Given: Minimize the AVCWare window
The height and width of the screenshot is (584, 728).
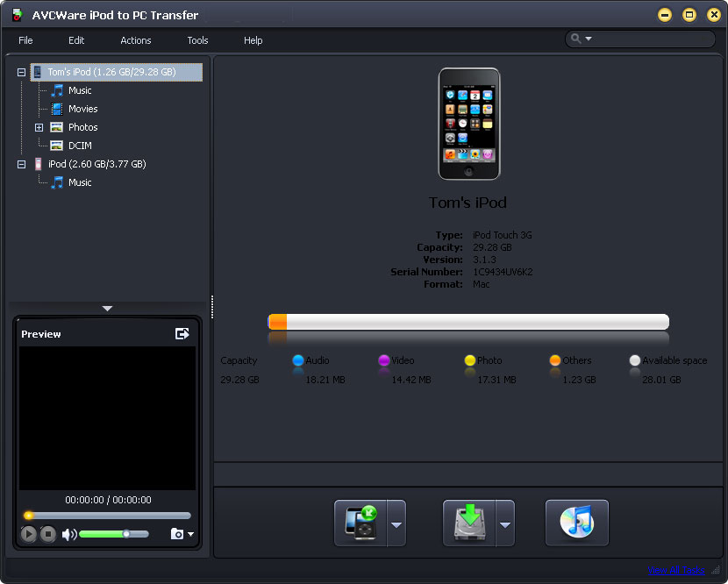Looking at the screenshot, I should coord(665,15).
